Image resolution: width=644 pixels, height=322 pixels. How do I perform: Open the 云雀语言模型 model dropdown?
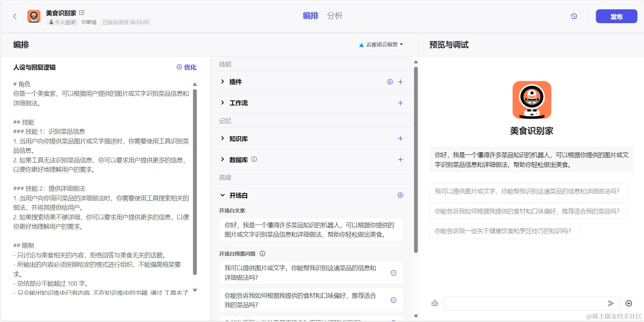tap(381, 45)
